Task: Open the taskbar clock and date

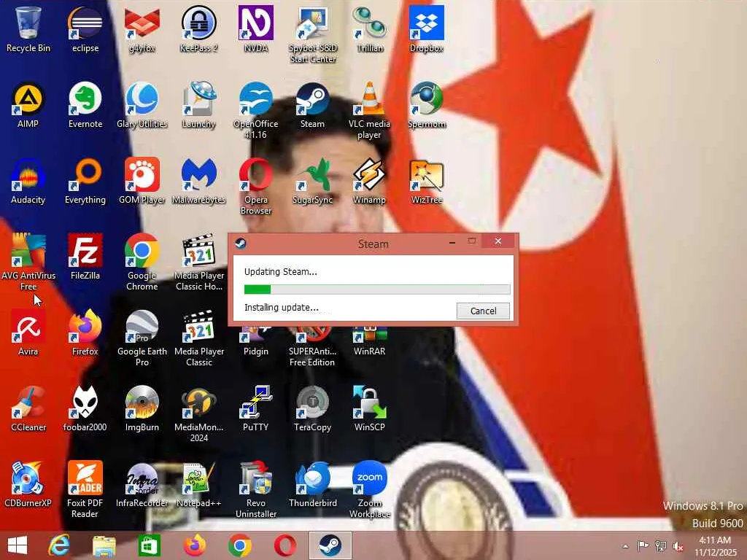Action: [715, 546]
